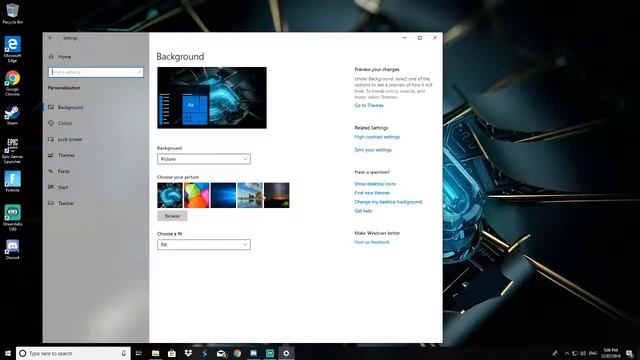Image resolution: width=640 pixels, height=360 pixels.
Task: Choose the blue neon abstract picture thumbnail
Action: (x=170, y=195)
